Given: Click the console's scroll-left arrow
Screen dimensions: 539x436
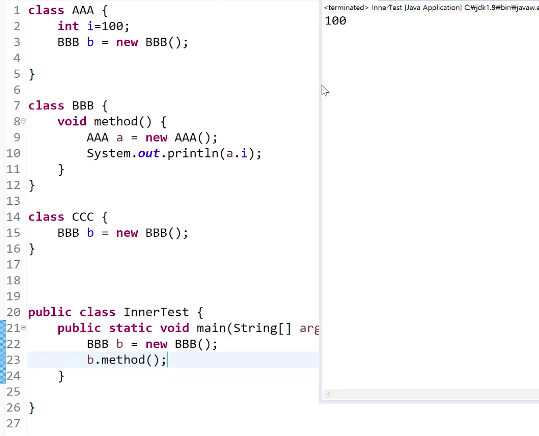Looking at the screenshot, I should tap(328, 394).
